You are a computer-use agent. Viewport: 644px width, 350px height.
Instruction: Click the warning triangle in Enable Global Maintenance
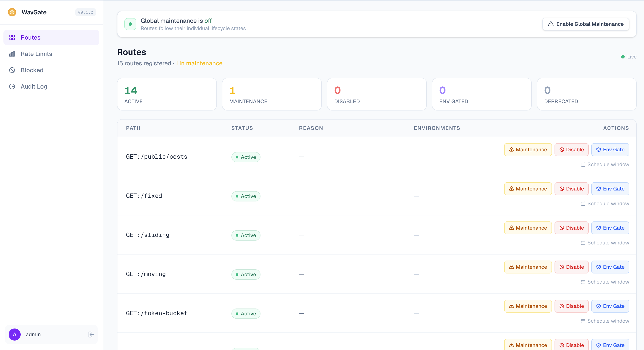coord(551,24)
